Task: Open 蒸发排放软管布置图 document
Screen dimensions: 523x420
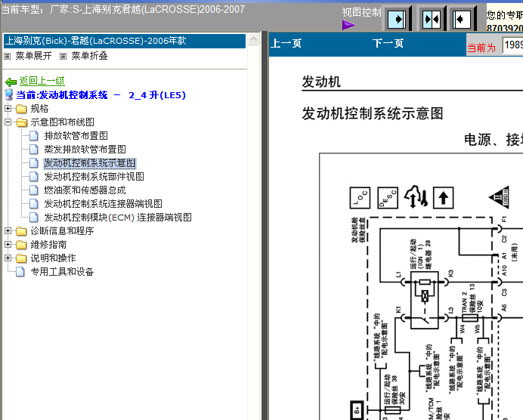Action: 85,150
